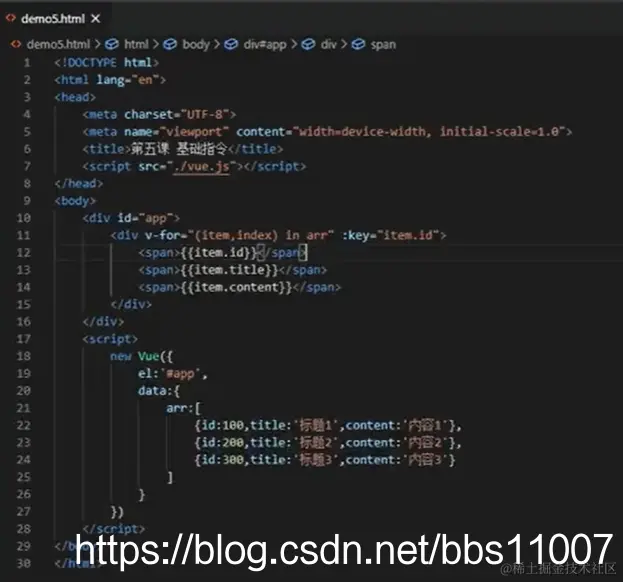This screenshot has width=623, height=582.
Task: Click the symbol icon beside breadcrumb span
Action: click(x=358, y=44)
